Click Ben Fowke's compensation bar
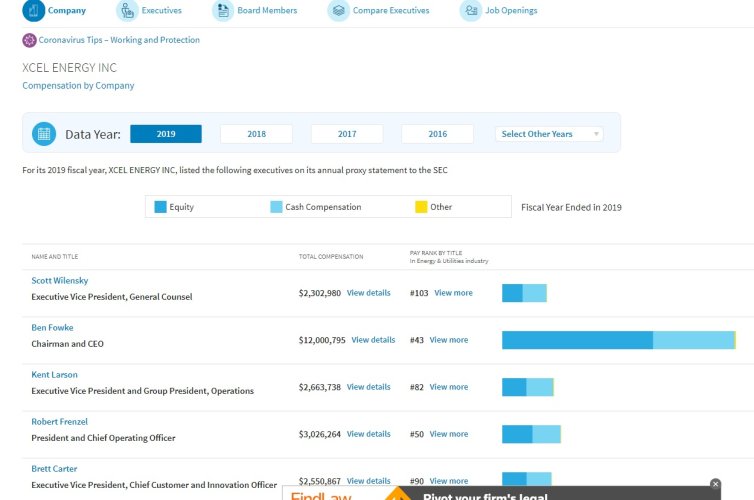Screen dimensions: 754x500 619,340
